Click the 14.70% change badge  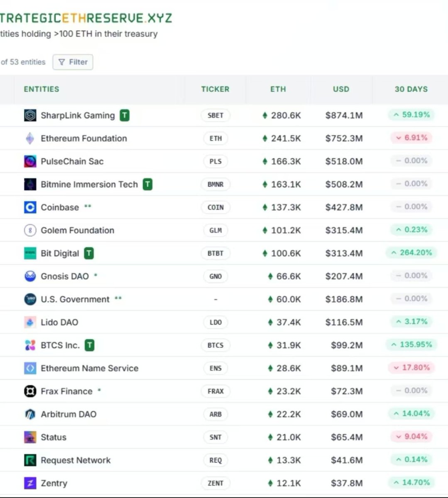pyautogui.click(x=411, y=483)
